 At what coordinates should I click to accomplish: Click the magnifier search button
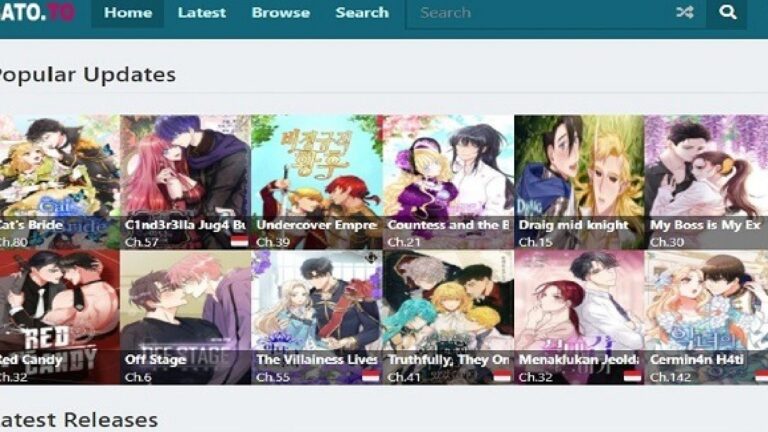click(x=727, y=12)
